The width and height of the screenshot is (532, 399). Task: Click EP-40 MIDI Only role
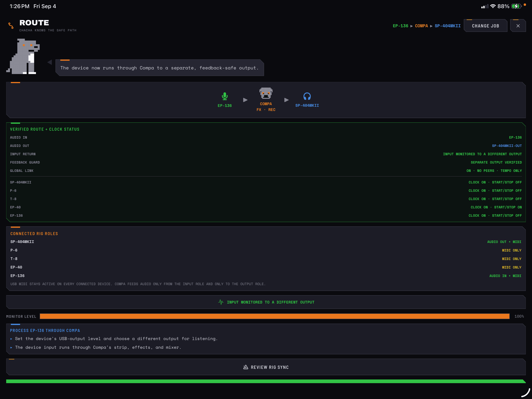512,267
